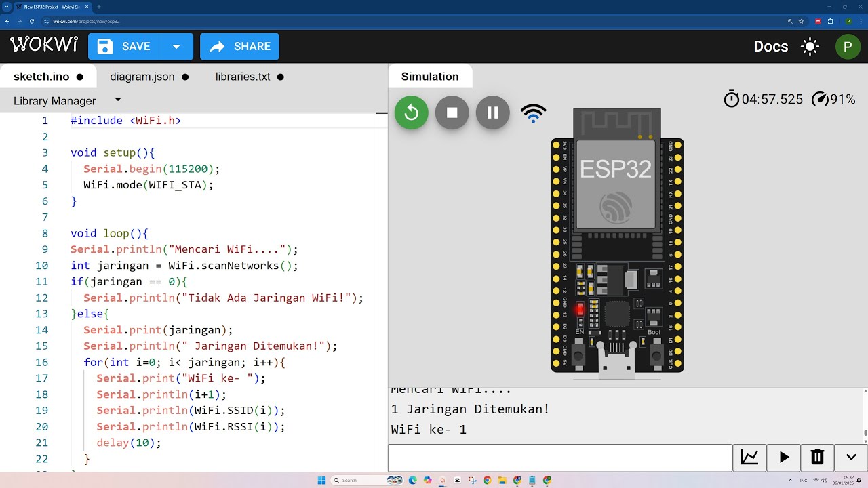
Task: Select the Simulation tab
Action: click(x=430, y=77)
